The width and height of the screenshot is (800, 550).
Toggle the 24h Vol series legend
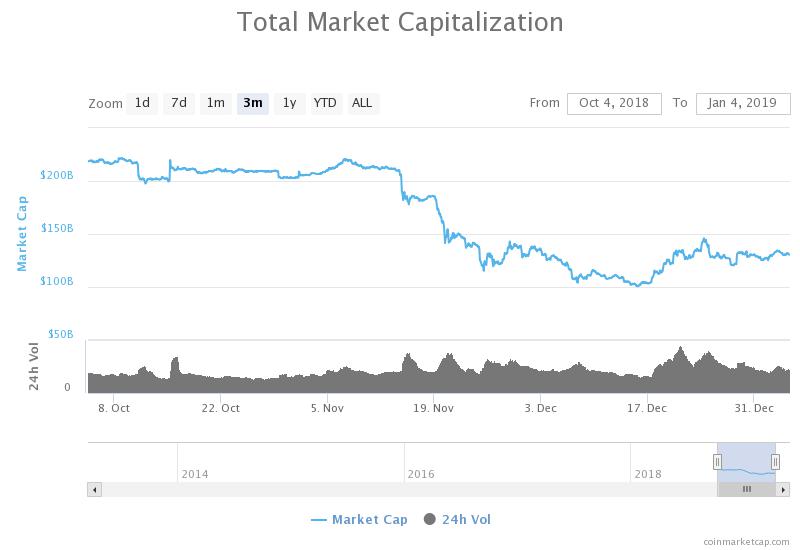458,519
